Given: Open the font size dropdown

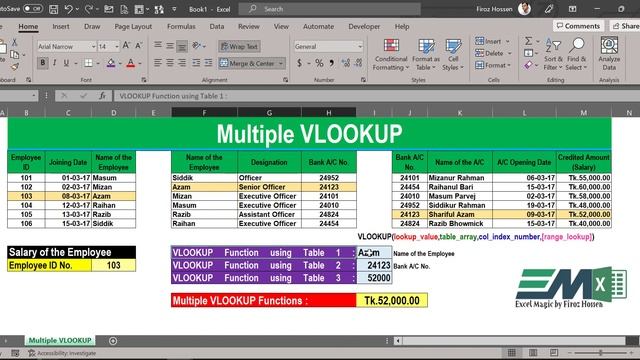Looking at the screenshot, I should [117, 47].
